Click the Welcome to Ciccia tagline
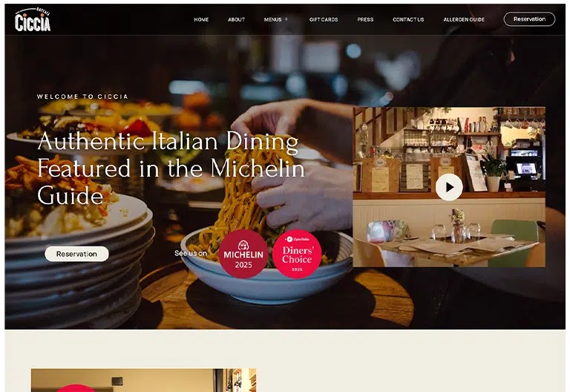This screenshot has height=392, width=570. coord(82,97)
